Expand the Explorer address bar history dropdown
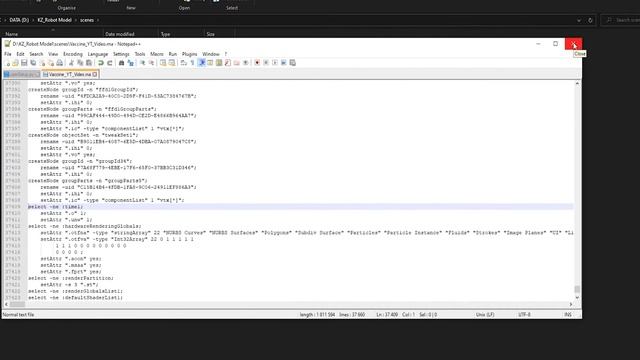The image size is (640, 360). pyautogui.click(x=579, y=20)
